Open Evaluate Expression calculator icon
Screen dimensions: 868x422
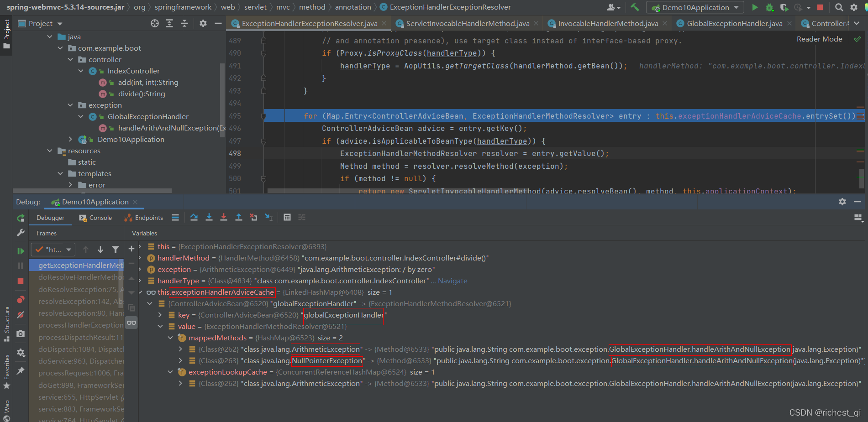(x=287, y=218)
